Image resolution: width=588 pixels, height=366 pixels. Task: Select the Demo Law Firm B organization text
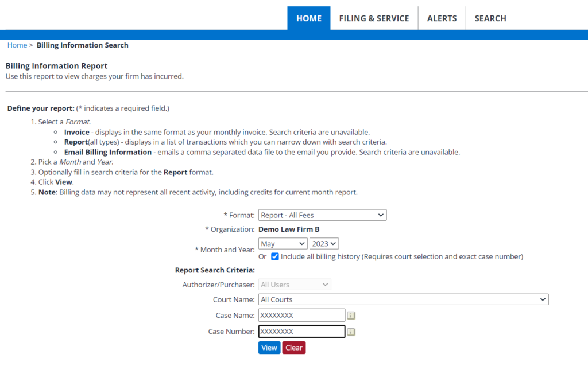pyautogui.click(x=289, y=229)
